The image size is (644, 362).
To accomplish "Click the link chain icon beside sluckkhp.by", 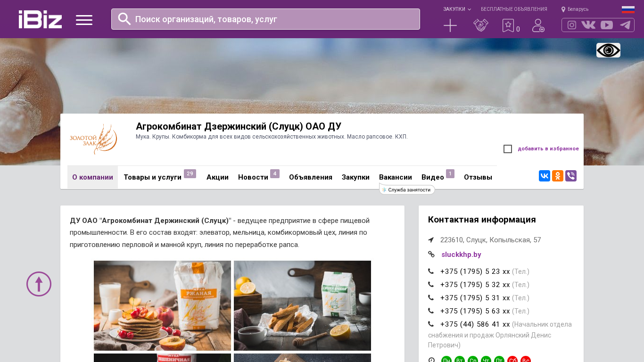I will (x=431, y=255).
